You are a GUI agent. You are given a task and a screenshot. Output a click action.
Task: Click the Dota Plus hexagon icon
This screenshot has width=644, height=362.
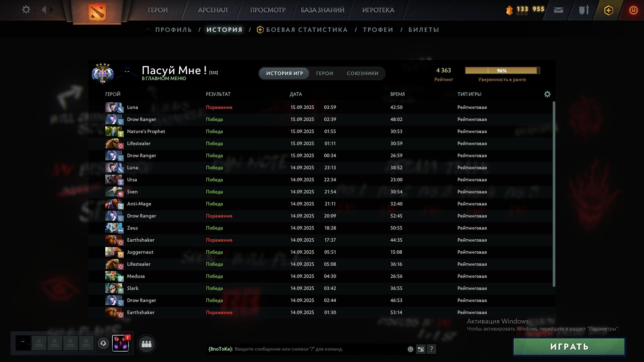608,10
